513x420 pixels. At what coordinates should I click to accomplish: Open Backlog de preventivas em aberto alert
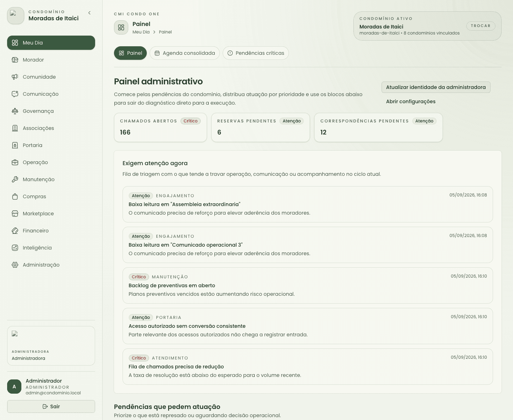pos(308,285)
